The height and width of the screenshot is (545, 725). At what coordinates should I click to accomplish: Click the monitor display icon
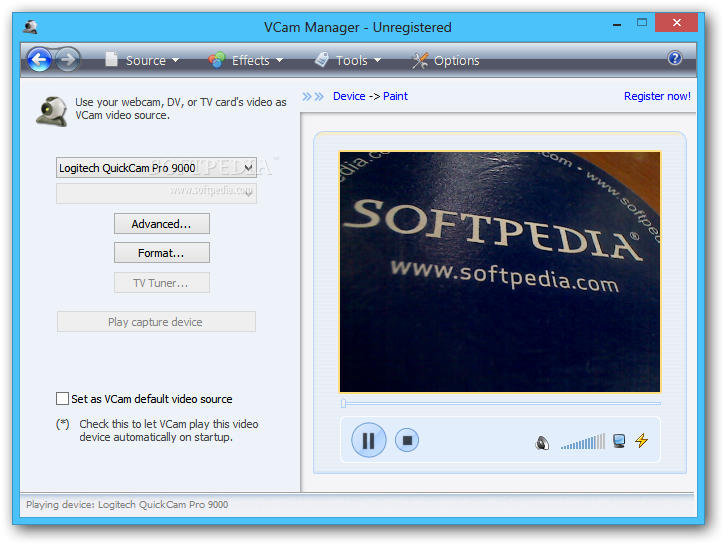[619, 441]
